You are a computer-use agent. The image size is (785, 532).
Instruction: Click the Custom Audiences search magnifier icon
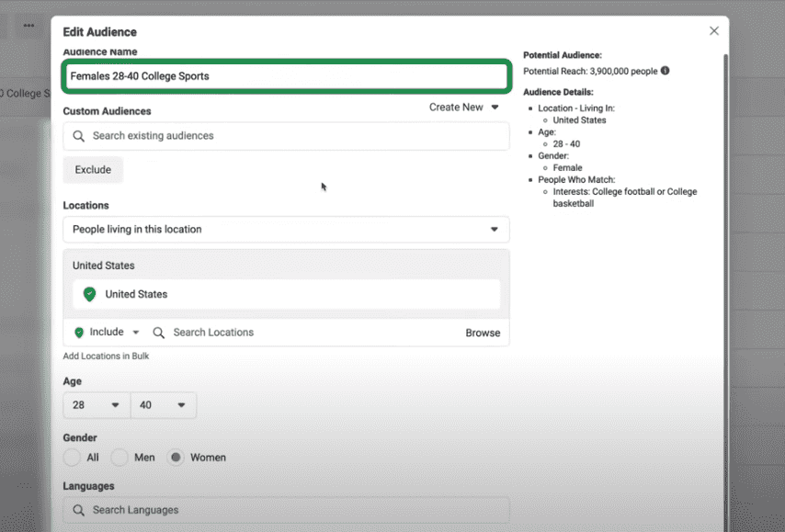point(79,136)
